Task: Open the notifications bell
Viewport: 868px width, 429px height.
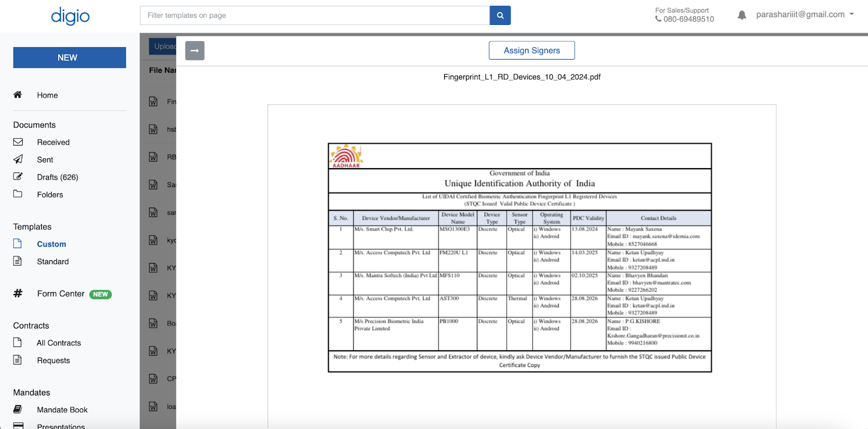Action: tap(742, 15)
